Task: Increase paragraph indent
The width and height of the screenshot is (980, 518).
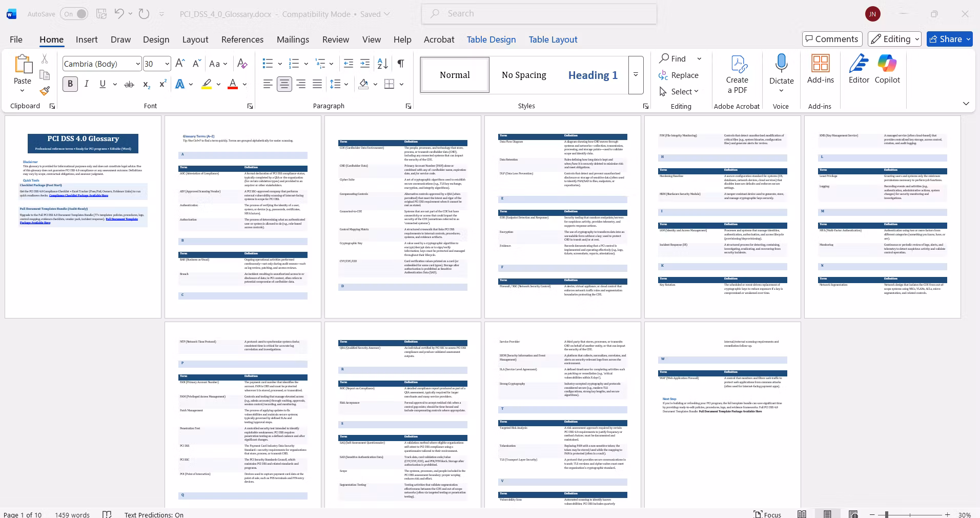Action: [x=365, y=64]
